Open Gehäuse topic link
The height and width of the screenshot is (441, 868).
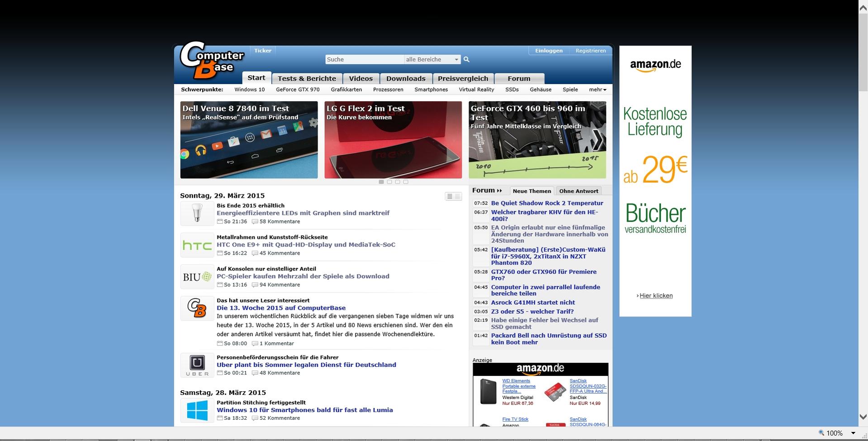point(541,90)
